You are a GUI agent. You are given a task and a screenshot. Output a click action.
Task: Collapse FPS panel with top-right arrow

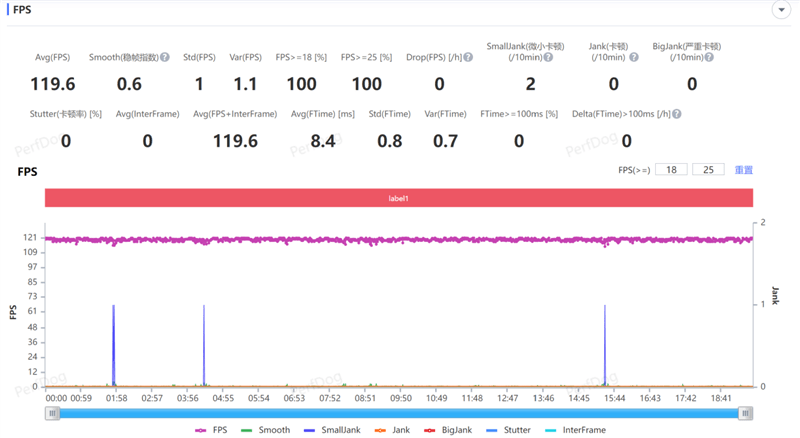pyautogui.click(x=781, y=10)
